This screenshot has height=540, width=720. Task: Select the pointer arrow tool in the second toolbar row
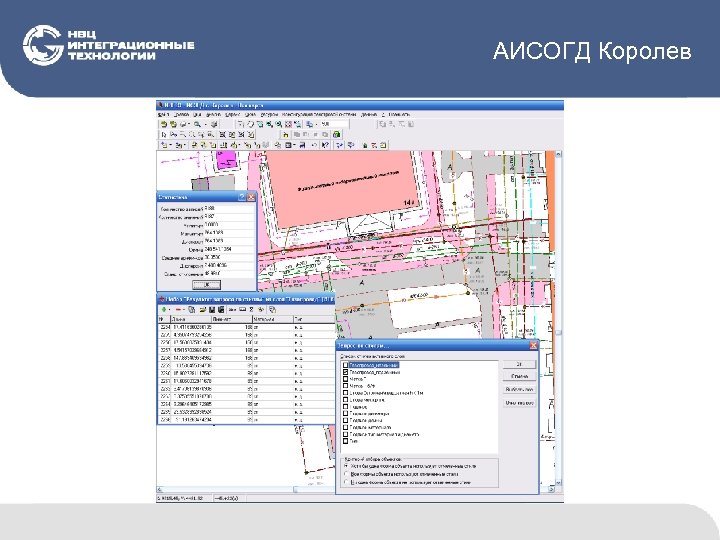164,135
